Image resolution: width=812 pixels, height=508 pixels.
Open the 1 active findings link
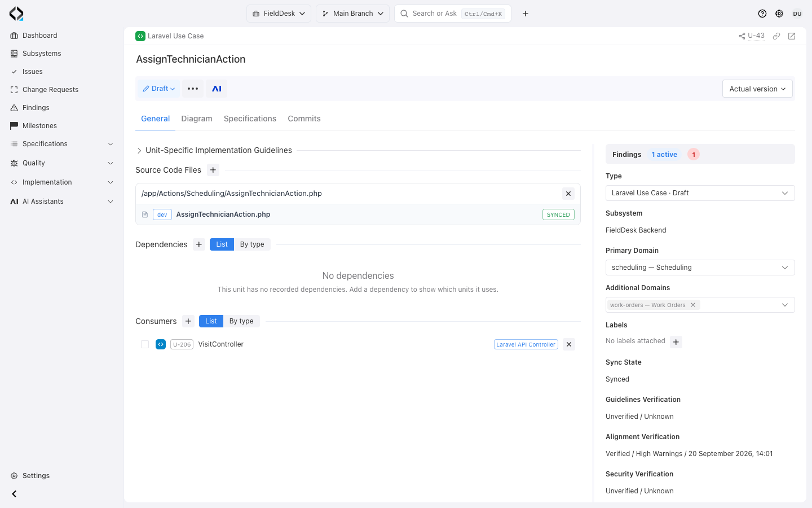coord(664,155)
